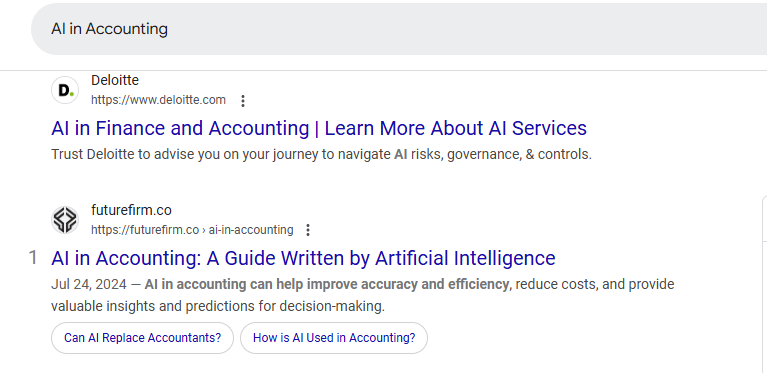Screen dimensions: 767x373
Task: Click the "Trust Deloitte to advise you" snippet
Action: point(321,154)
